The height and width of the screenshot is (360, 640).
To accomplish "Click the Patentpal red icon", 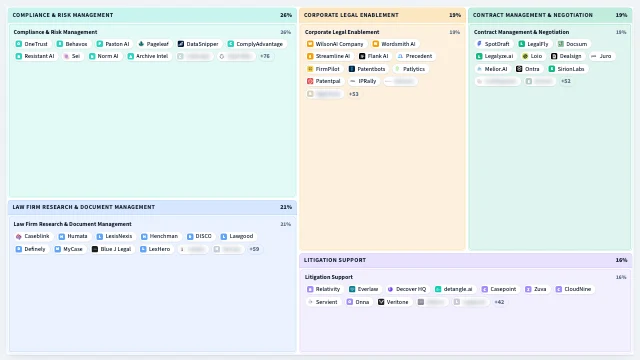I will tap(310, 81).
